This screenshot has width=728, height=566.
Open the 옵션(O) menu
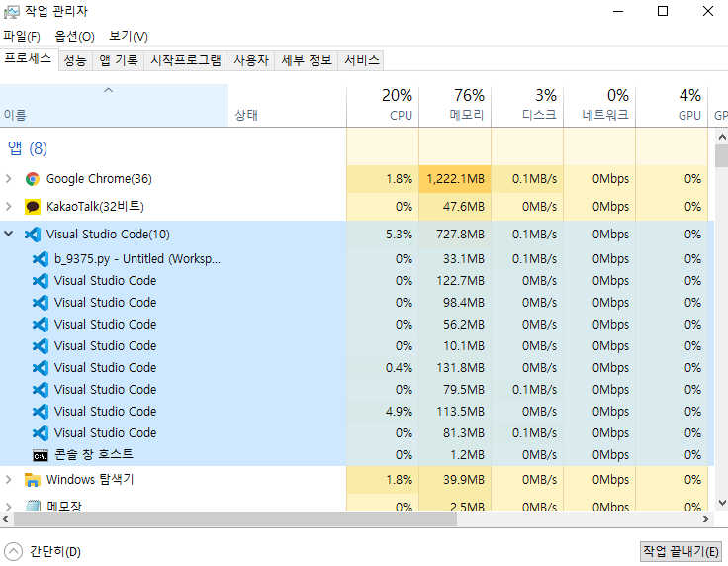(x=74, y=37)
